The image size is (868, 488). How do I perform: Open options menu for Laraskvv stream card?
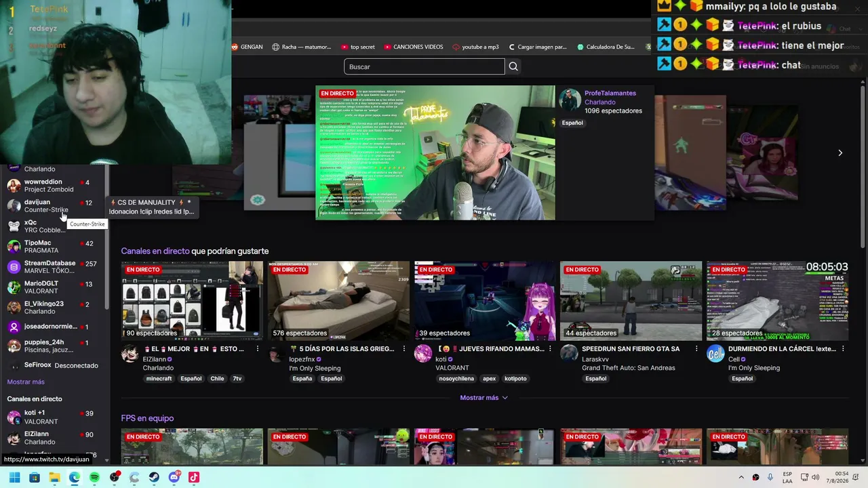(696, 349)
